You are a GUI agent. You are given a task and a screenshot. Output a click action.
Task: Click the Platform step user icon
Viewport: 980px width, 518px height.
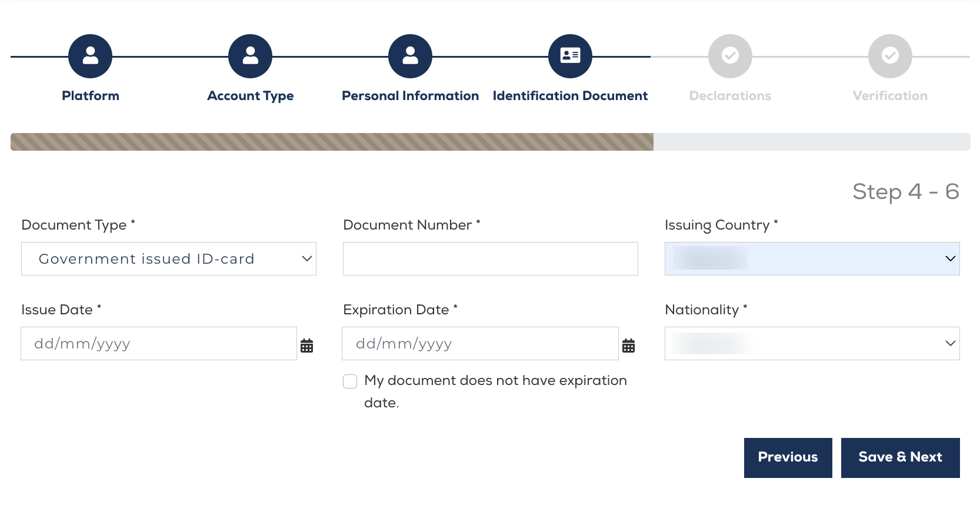(90, 56)
